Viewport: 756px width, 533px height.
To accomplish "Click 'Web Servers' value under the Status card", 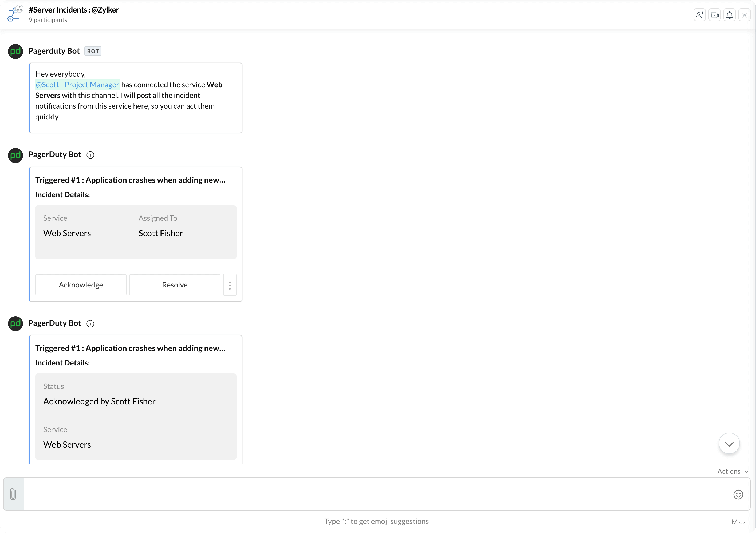I will [x=67, y=444].
